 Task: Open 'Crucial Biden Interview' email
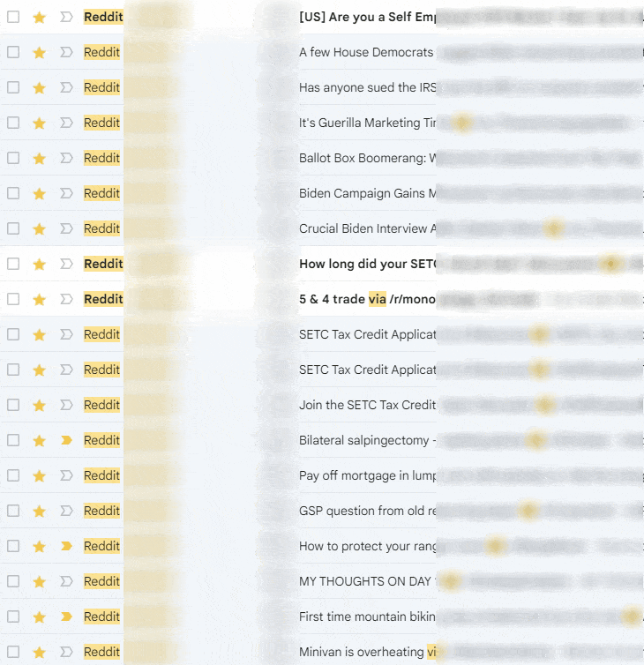click(367, 228)
